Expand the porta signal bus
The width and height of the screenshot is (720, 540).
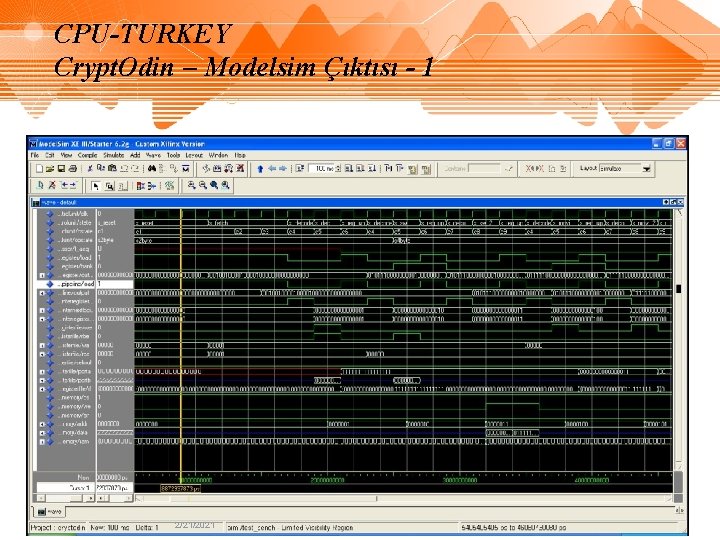42,372
